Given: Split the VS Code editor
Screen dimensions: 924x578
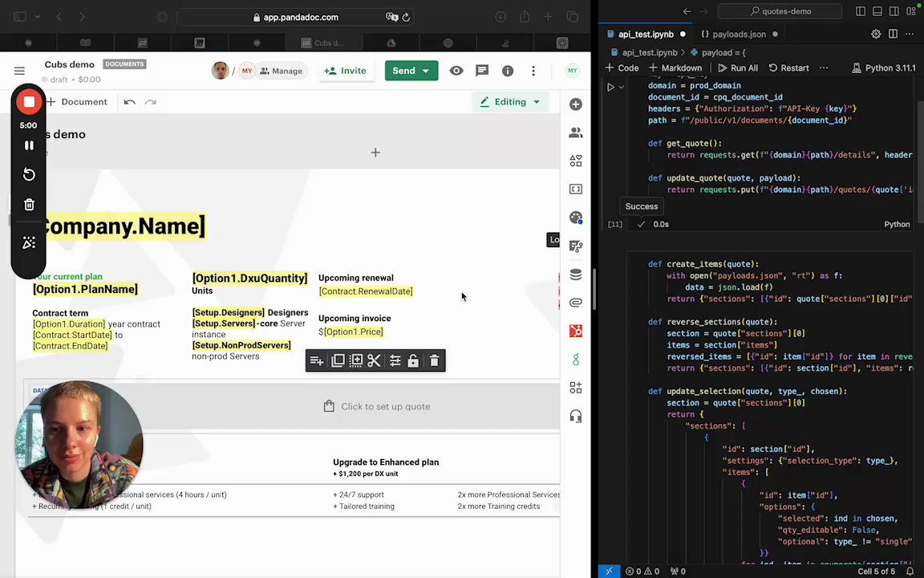Looking at the screenshot, I should (x=894, y=35).
